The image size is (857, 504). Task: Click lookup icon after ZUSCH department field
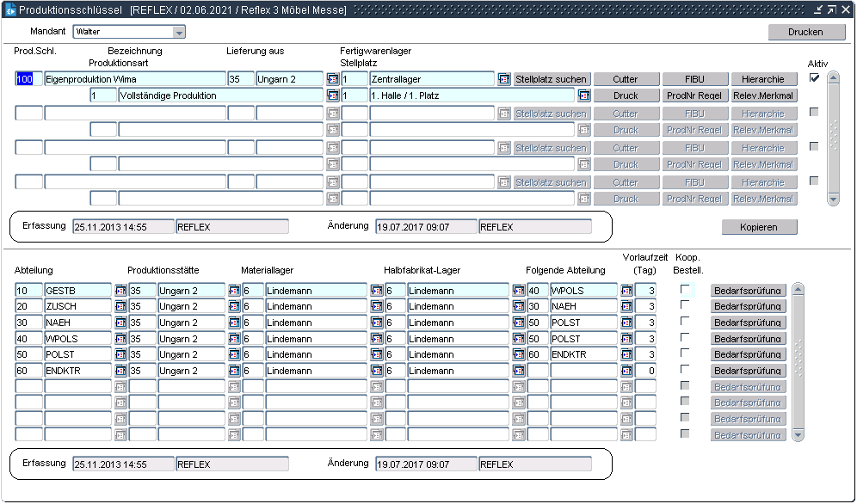(x=120, y=306)
